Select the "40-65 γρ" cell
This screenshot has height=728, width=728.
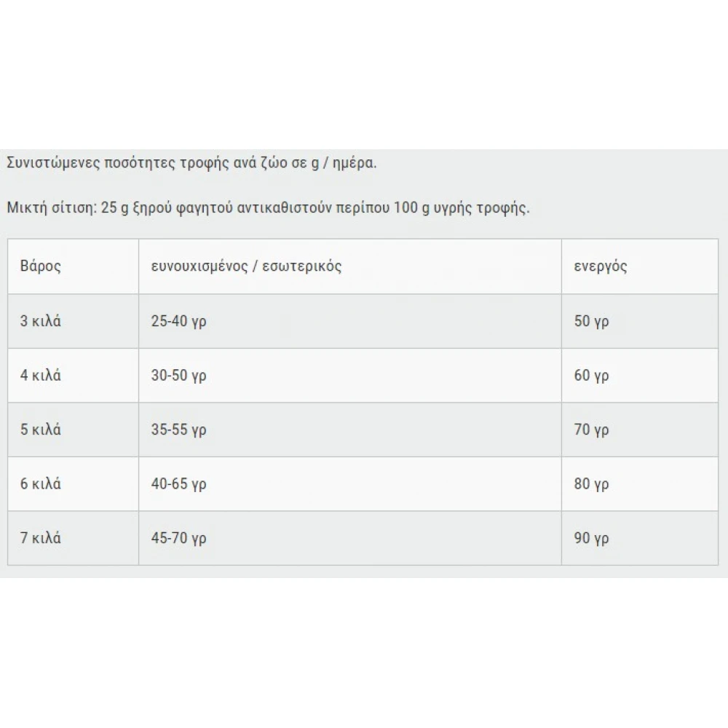point(178,483)
